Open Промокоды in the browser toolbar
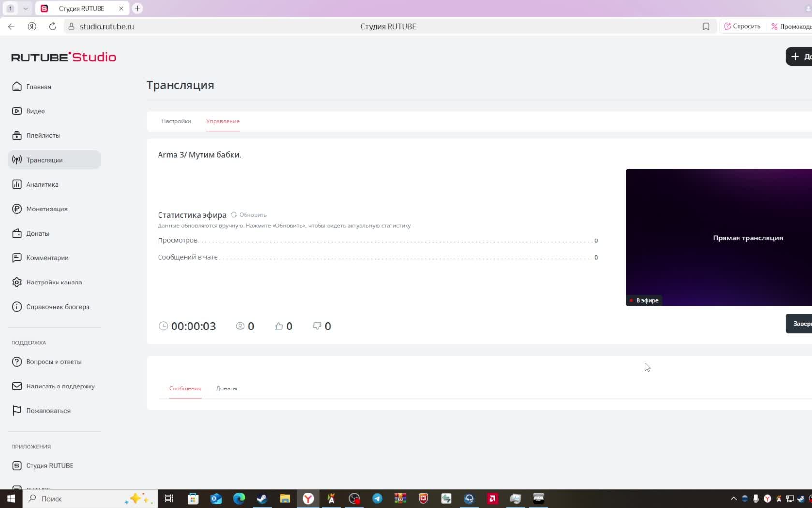This screenshot has width=812, height=508. pos(791,26)
